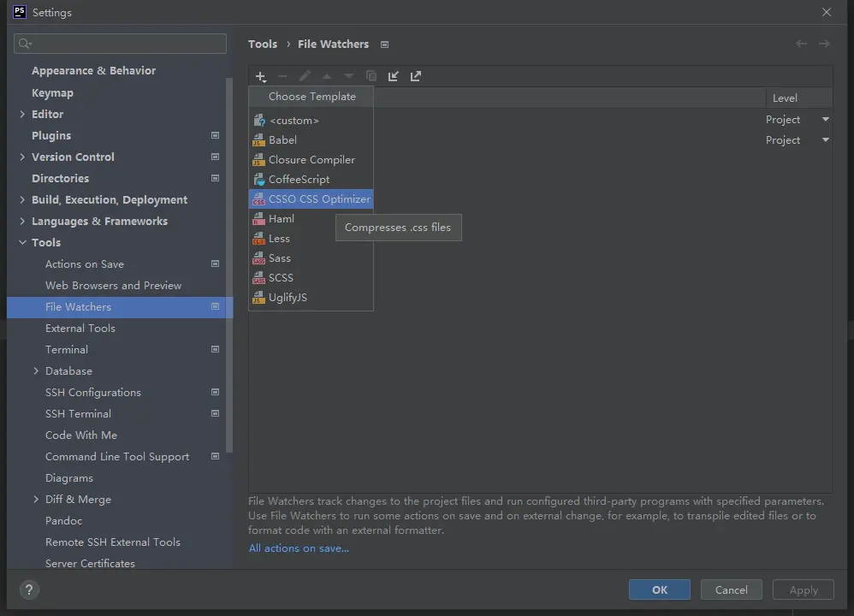Select Server Certificates settings
Screen dimensions: 854x616
pos(90,563)
